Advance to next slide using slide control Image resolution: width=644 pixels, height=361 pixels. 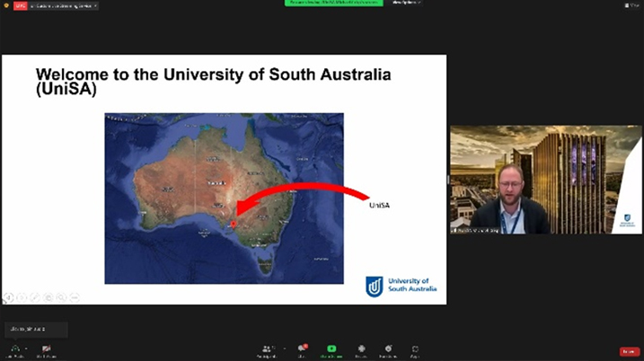click(x=22, y=297)
